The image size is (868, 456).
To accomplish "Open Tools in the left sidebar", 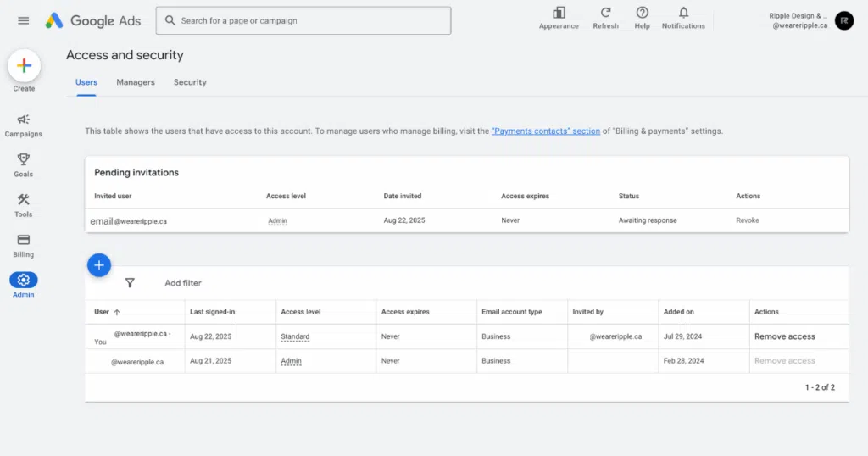I will (x=24, y=200).
